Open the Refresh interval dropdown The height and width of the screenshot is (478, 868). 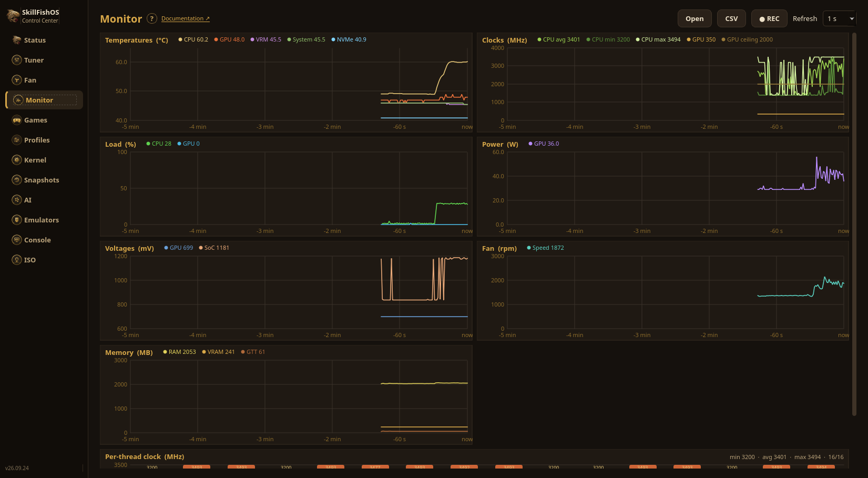(840, 18)
